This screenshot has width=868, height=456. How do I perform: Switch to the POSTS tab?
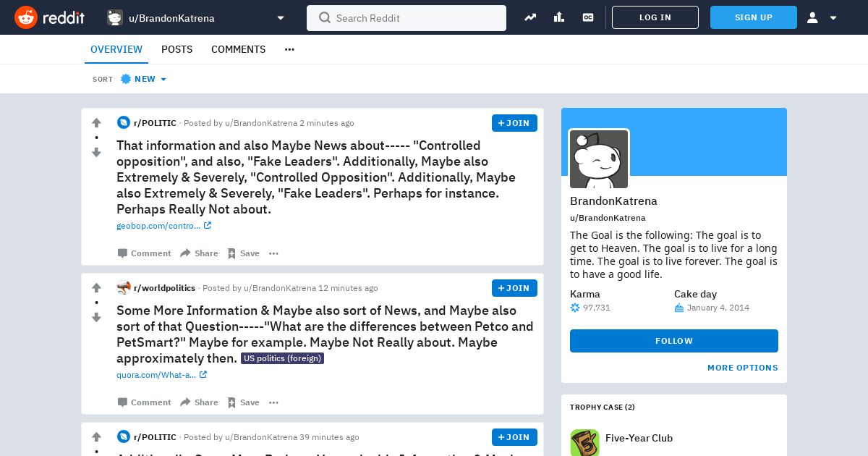(176, 49)
